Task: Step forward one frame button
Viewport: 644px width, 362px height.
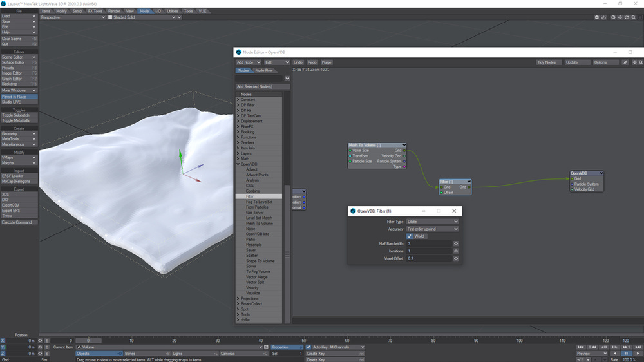Action: click(x=615, y=347)
